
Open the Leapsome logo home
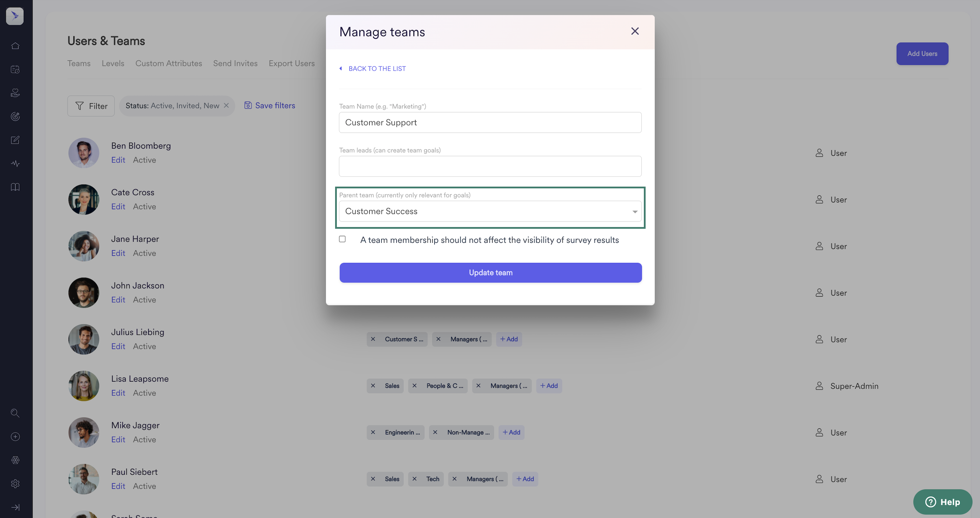15,16
